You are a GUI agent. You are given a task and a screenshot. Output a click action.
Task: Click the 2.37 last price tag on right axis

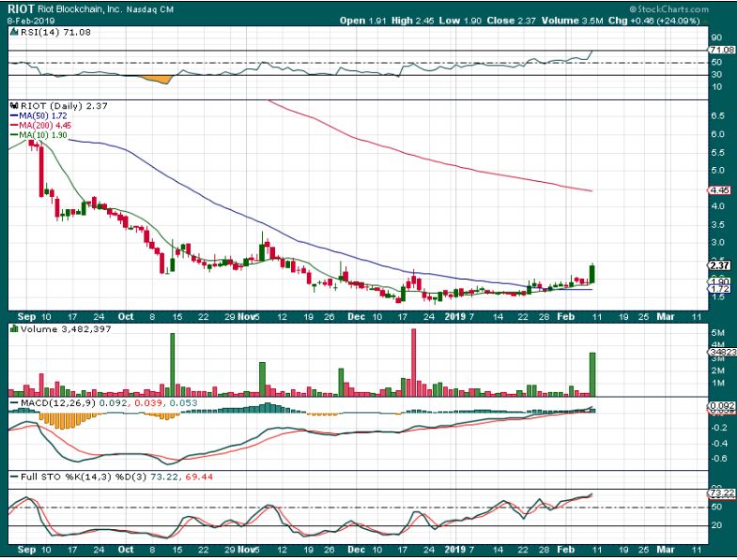pos(719,265)
